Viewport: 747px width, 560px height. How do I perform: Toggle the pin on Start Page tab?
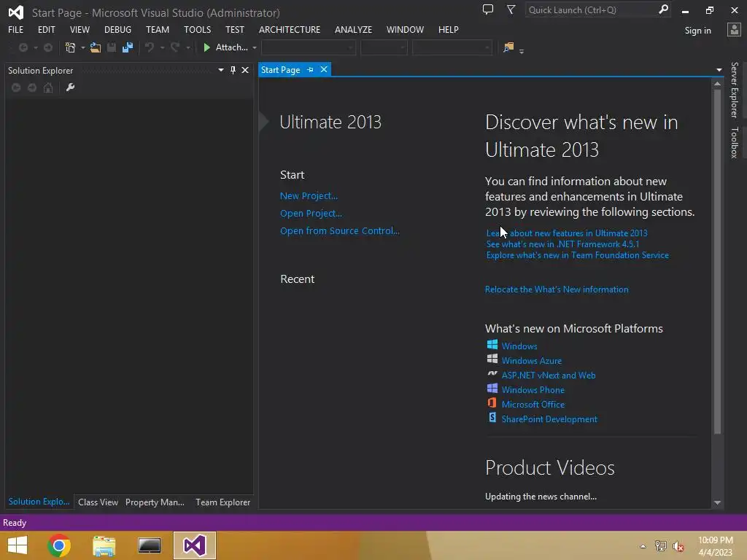311,69
